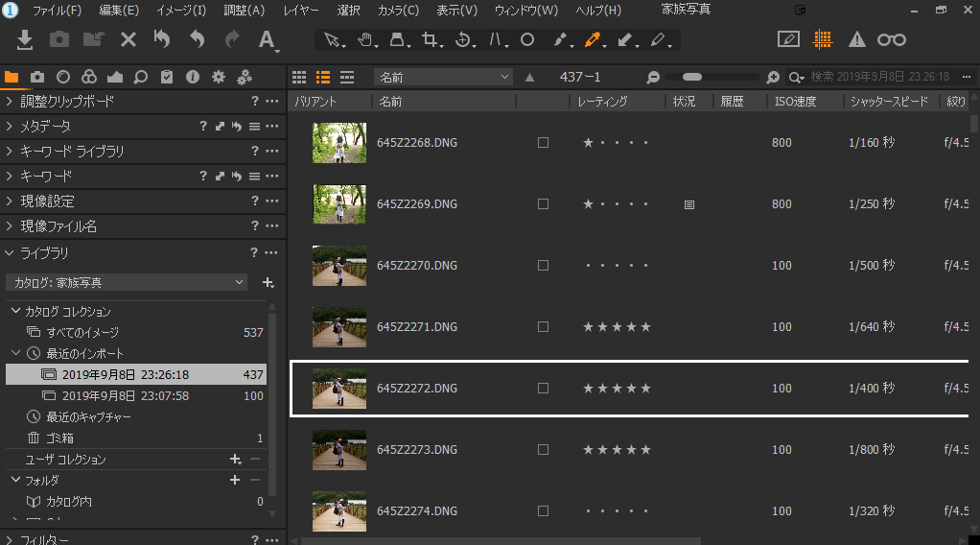Click the thumbnail size zoom slider

point(712,77)
